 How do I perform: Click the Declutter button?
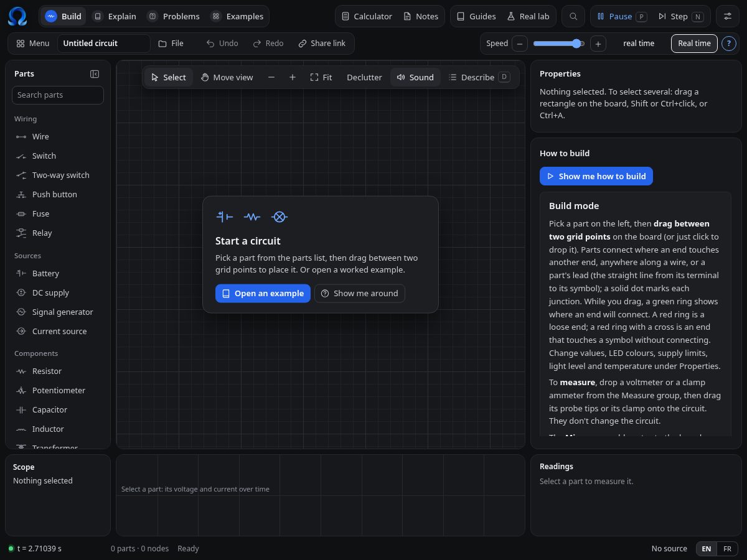364,77
